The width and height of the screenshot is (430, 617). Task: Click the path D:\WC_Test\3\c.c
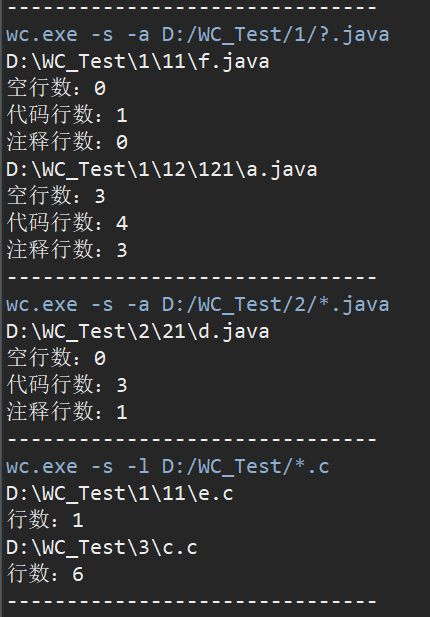[102, 548]
